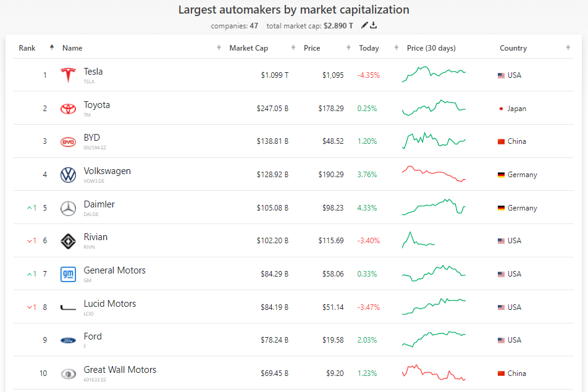The width and height of the screenshot is (588, 392).
Task: Click the Tesla logo icon
Action: click(68, 75)
